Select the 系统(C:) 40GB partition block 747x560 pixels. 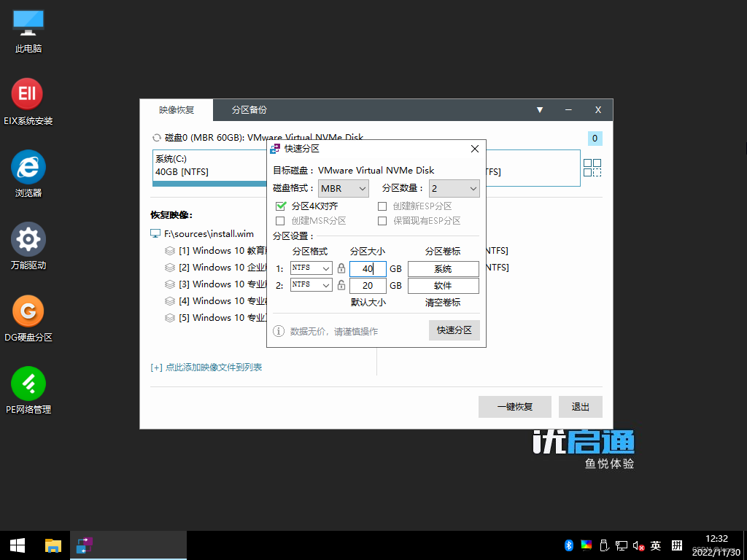coord(209,168)
